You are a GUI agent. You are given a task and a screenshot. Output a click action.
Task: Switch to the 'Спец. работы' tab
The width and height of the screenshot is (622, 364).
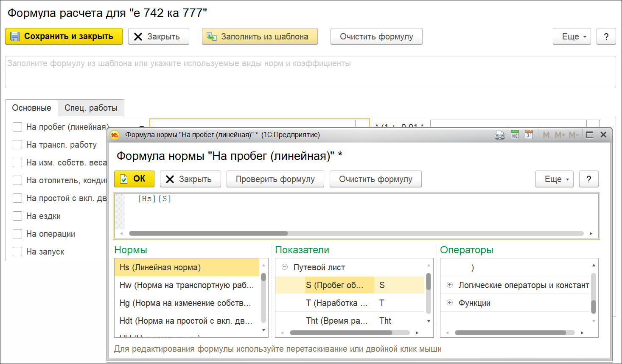click(91, 108)
